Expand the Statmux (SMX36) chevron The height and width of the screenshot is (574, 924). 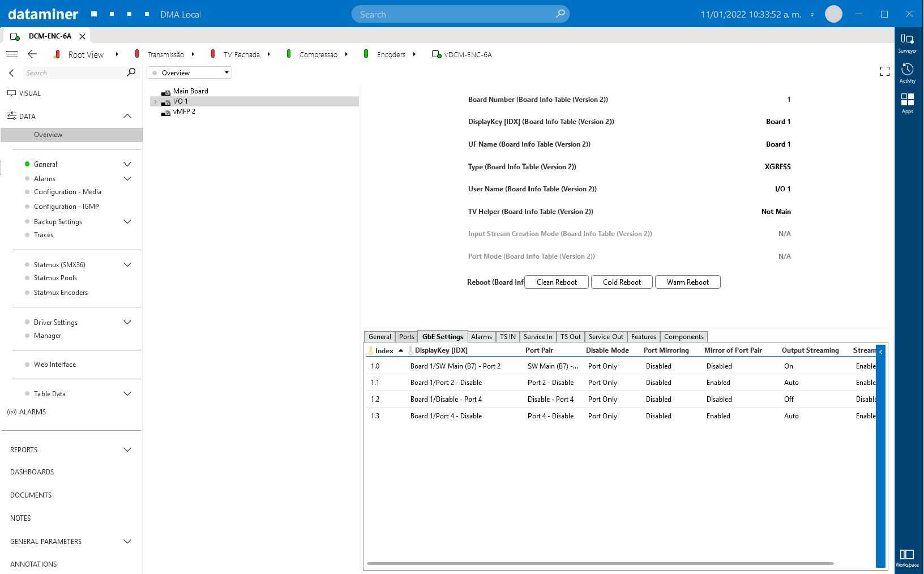[127, 265]
